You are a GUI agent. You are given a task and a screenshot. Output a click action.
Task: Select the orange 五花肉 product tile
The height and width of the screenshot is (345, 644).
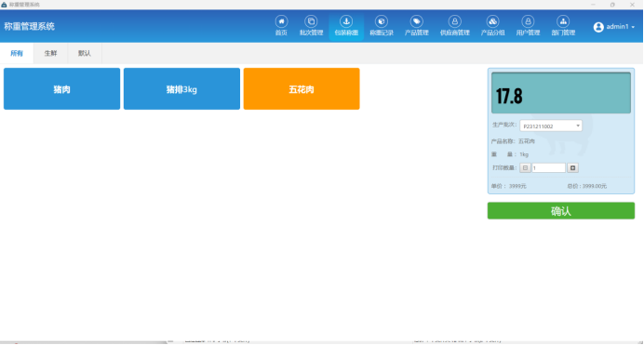point(302,89)
